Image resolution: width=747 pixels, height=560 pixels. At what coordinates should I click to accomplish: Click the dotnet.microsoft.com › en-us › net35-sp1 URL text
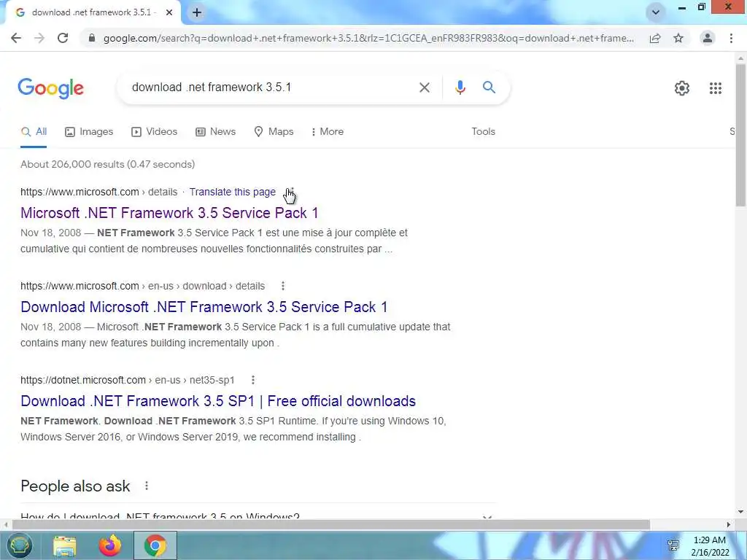coord(128,380)
